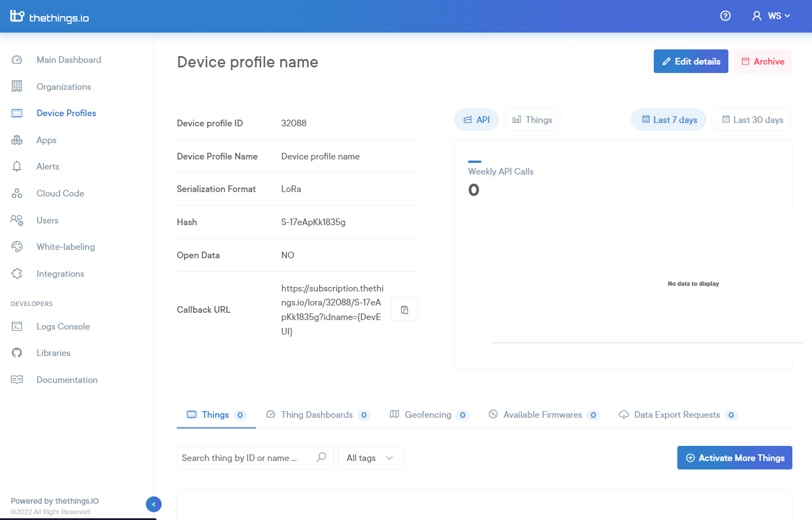The width and height of the screenshot is (812, 520).
Task: Open White-labeling settings
Action: tap(66, 247)
